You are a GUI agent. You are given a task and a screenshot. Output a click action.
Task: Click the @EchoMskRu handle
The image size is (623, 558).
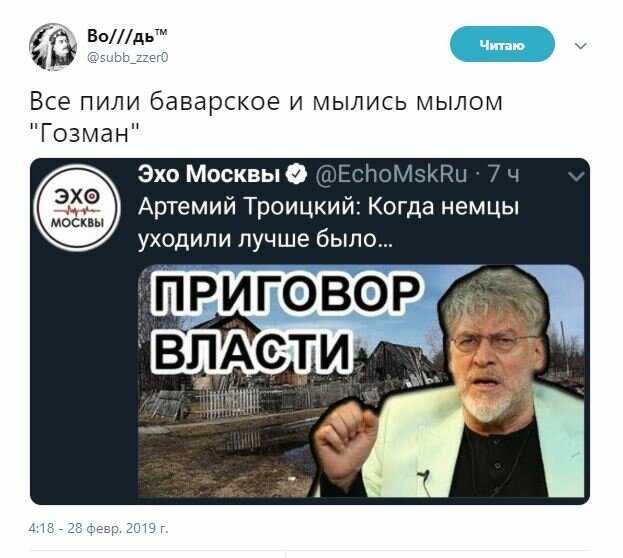[x=391, y=174]
